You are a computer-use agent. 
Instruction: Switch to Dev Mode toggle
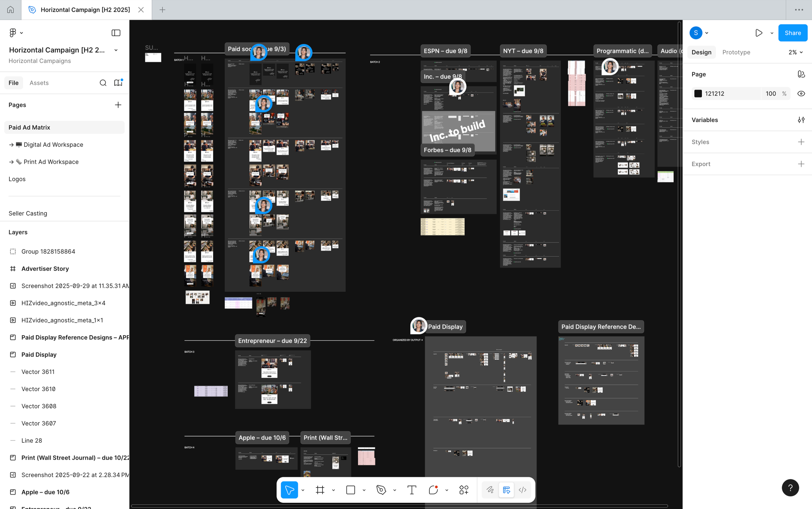point(522,490)
